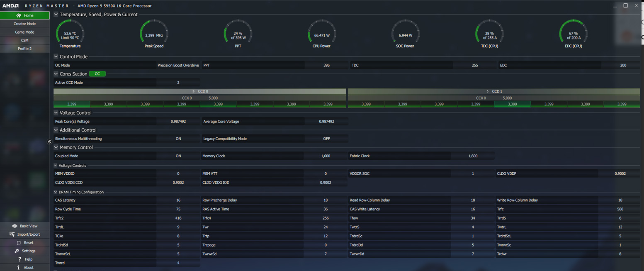
Task: Click TDC value 255 field
Action: pos(475,65)
